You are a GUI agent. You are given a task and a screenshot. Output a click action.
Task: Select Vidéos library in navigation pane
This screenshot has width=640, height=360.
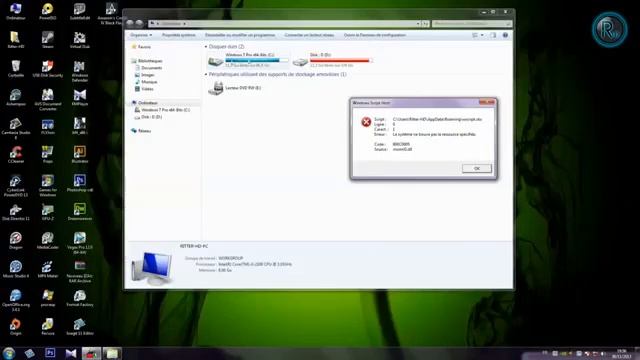point(144,89)
